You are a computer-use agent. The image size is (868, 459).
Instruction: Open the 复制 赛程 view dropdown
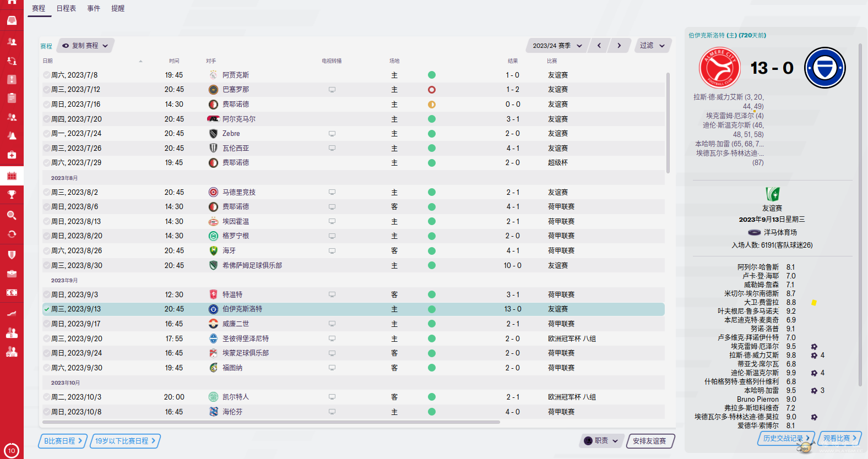(x=85, y=46)
